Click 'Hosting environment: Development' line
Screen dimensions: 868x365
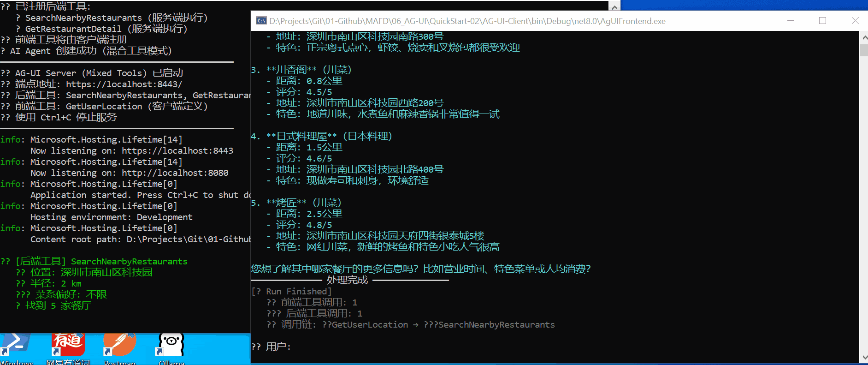click(112, 217)
